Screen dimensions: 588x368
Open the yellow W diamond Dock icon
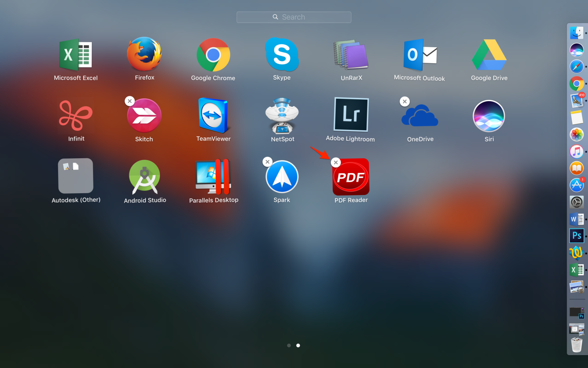click(576, 253)
